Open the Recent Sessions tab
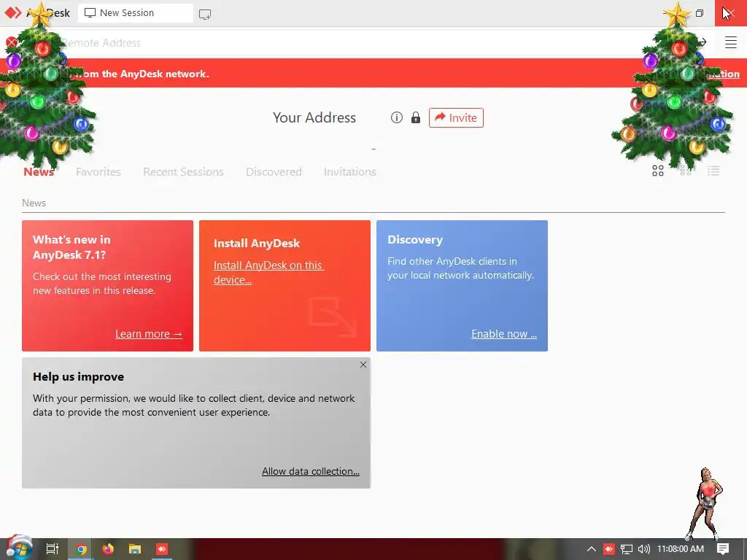Screen dimensions: 747x560 [x=183, y=171]
